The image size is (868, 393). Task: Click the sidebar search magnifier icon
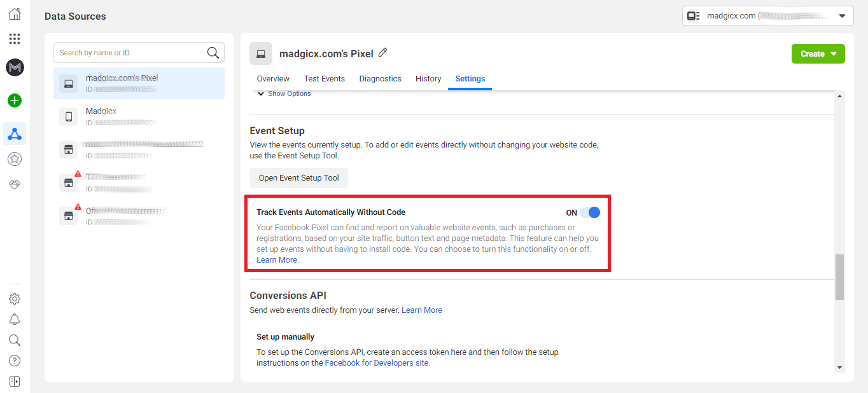point(15,340)
